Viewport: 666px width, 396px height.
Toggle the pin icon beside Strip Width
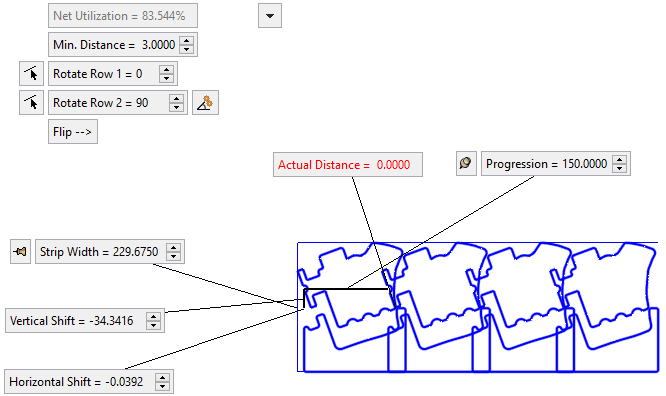20,252
